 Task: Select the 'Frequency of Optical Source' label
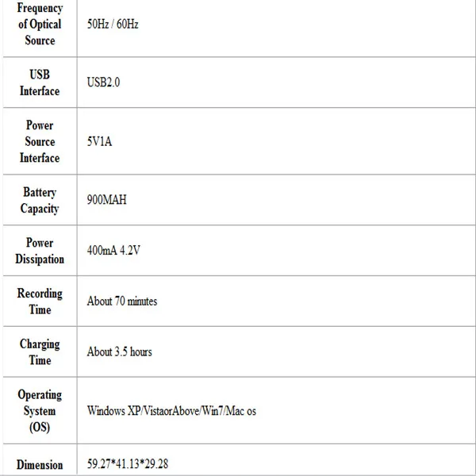coord(40,24)
